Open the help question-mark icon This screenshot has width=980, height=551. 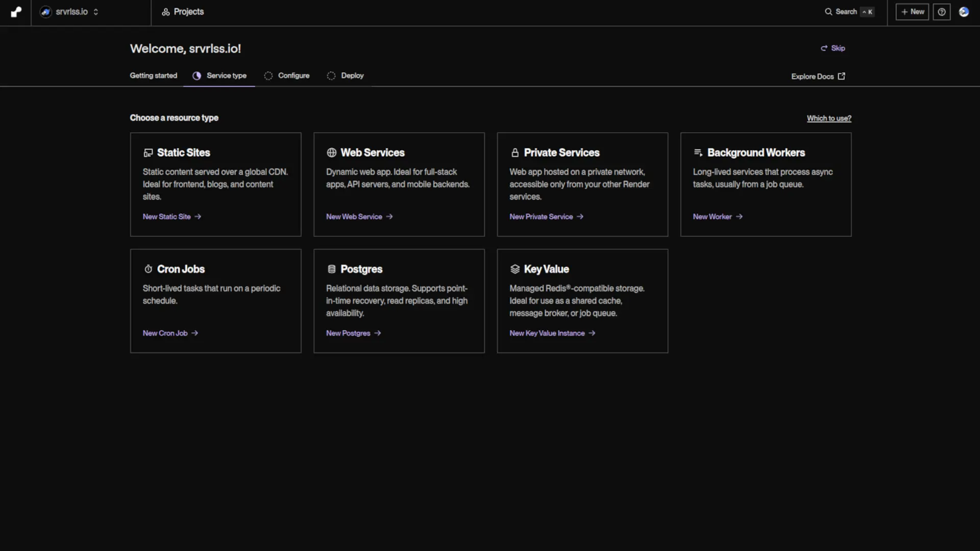[942, 12]
